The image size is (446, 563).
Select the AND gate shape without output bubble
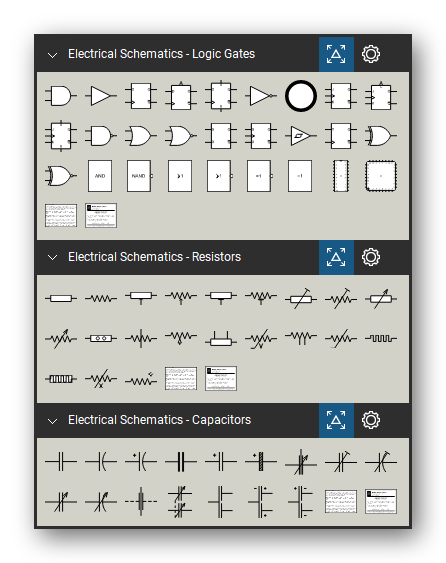click(x=61, y=96)
